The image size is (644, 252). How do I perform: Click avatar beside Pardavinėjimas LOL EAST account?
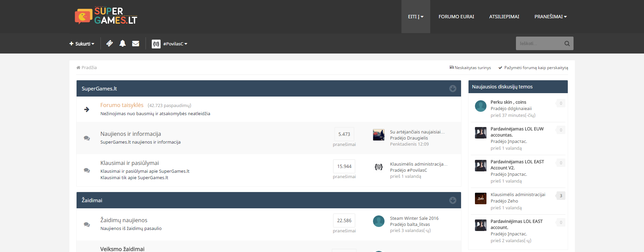(481, 225)
